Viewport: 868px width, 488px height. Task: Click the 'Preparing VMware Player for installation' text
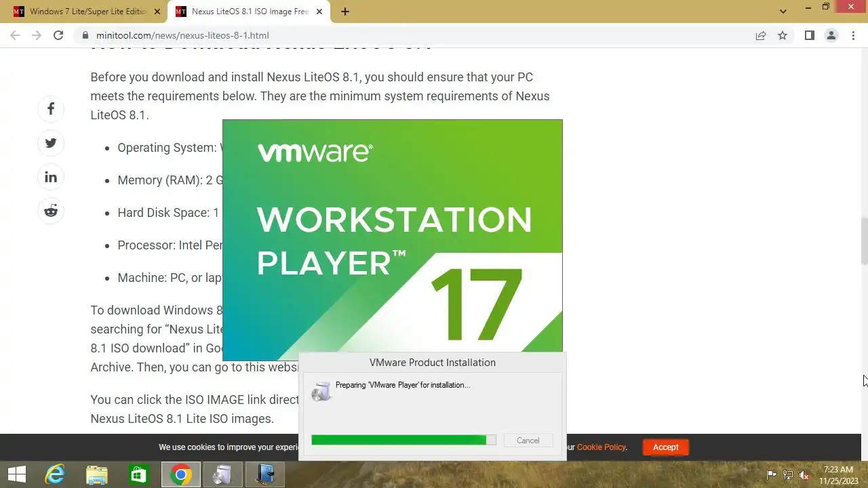coord(403,385)
